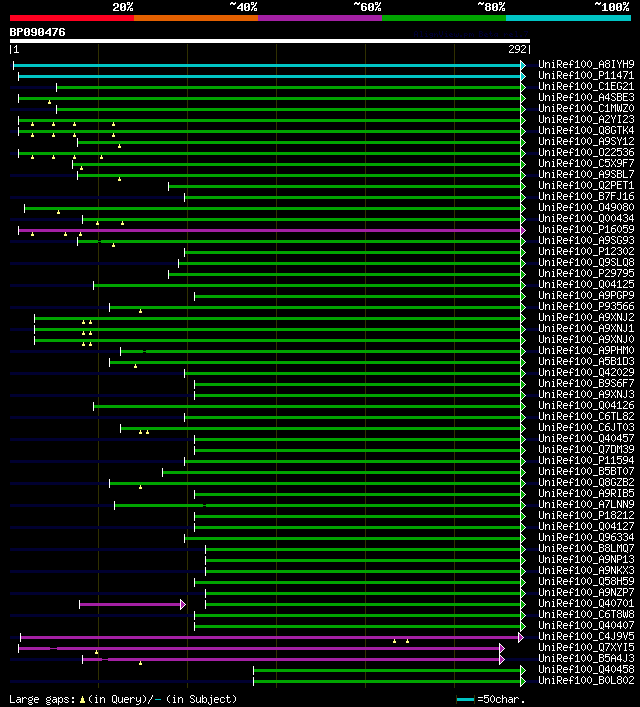This screenshot has width=640, height=707.
Task: Open hit UniRef100_A8IYH9
Action: (x=586, y=64)
